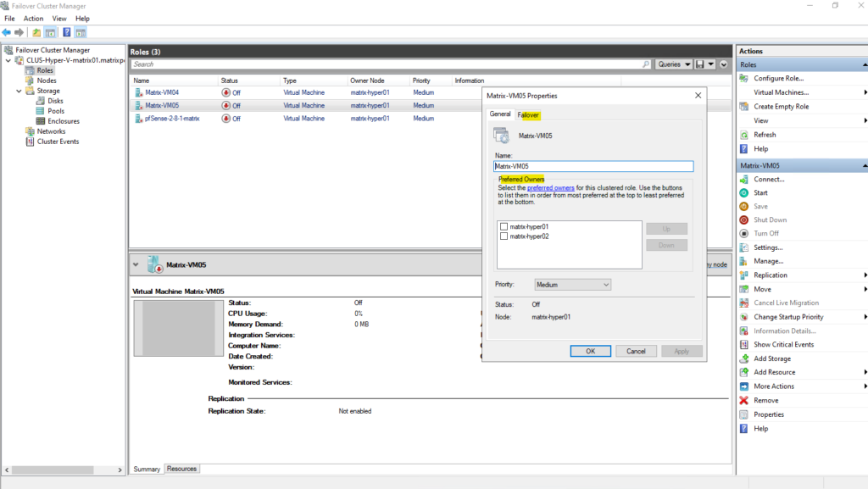The image size is (868, 489).
Task: Click the red Remove icon in Actions
Action: point(743,400)
